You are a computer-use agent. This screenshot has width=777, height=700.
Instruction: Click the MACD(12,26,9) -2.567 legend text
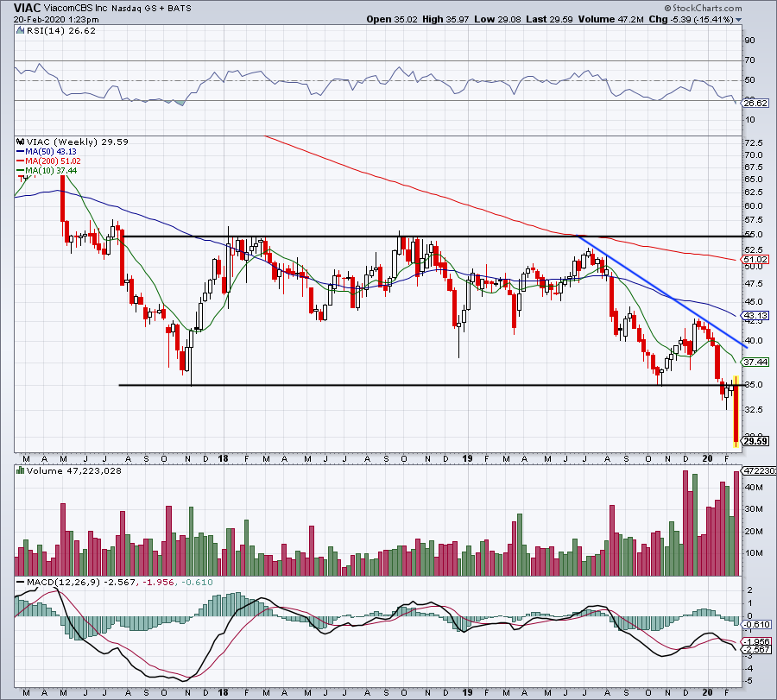point(81,582)
